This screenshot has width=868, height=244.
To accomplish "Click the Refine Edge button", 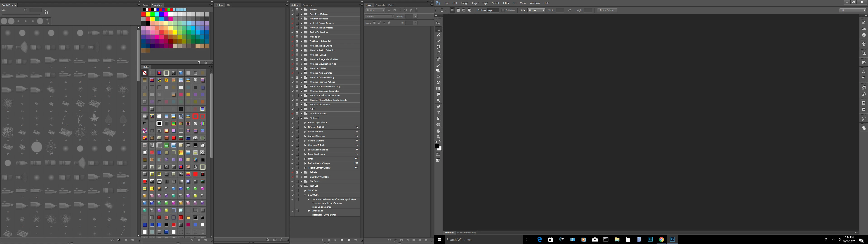I will pos(607,10).
